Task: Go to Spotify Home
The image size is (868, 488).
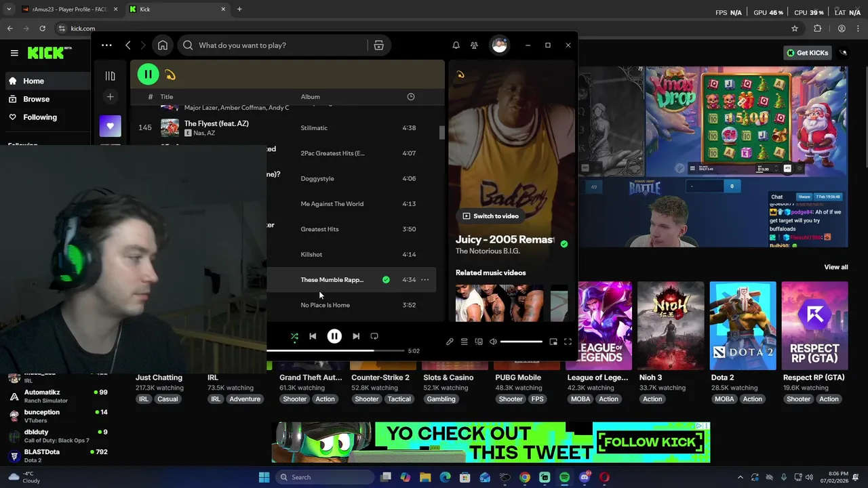Action: pos(163,45)
